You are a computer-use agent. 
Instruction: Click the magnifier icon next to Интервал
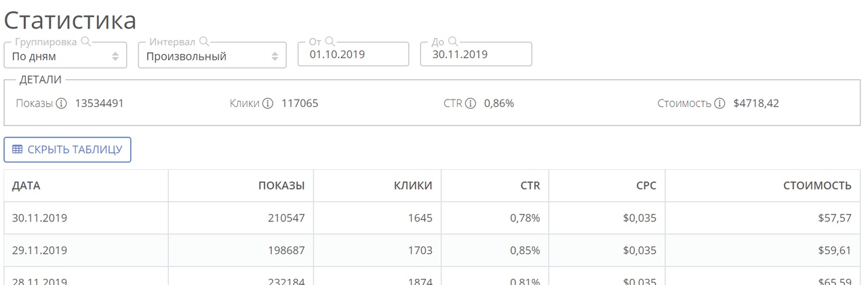[204, 41]
